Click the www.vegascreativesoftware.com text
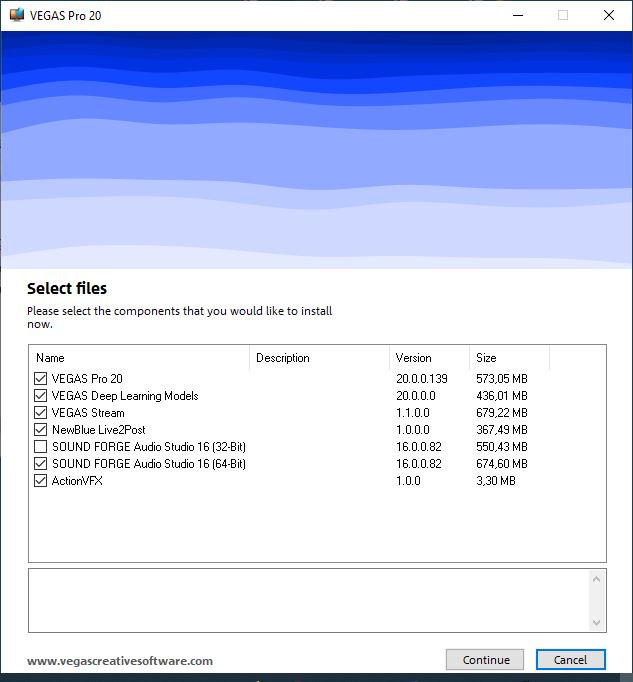 (120, 661)
